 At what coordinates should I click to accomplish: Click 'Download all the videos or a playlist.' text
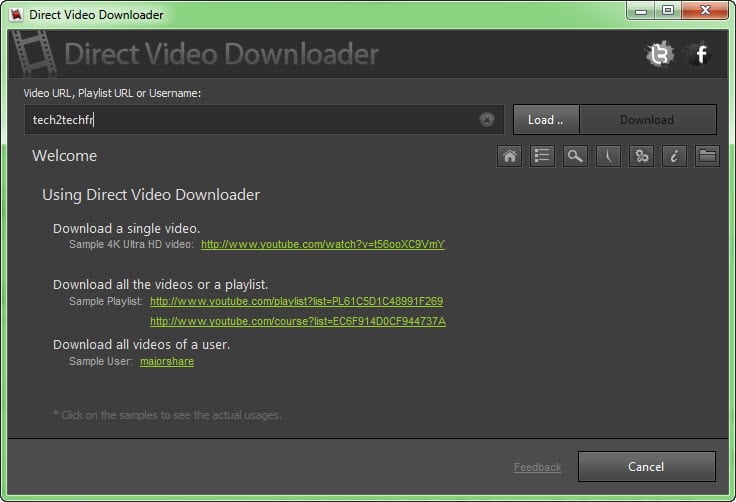pos(161,285)
